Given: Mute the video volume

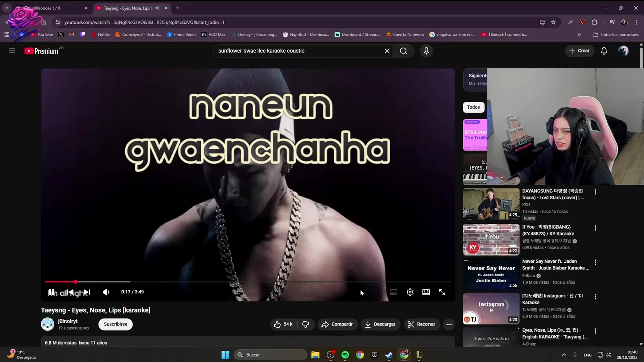Looking at the screenshot, I should tap(106, 292).
